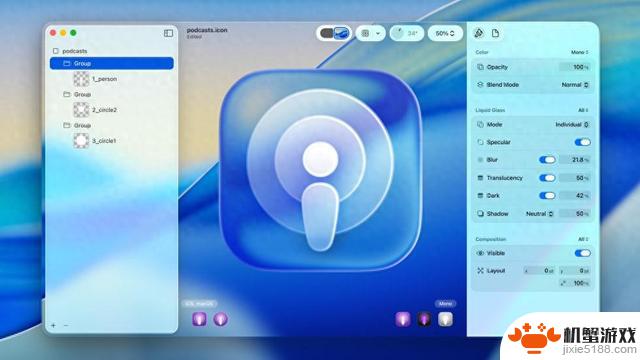Open the Color section Mono menu
This screenshot has width=640, height=360.
pyautogui.click(x=580, y=52)
